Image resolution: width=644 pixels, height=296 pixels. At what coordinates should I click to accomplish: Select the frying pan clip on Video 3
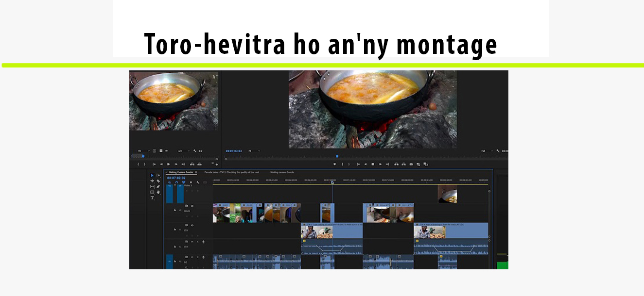(x=448, y=194)
